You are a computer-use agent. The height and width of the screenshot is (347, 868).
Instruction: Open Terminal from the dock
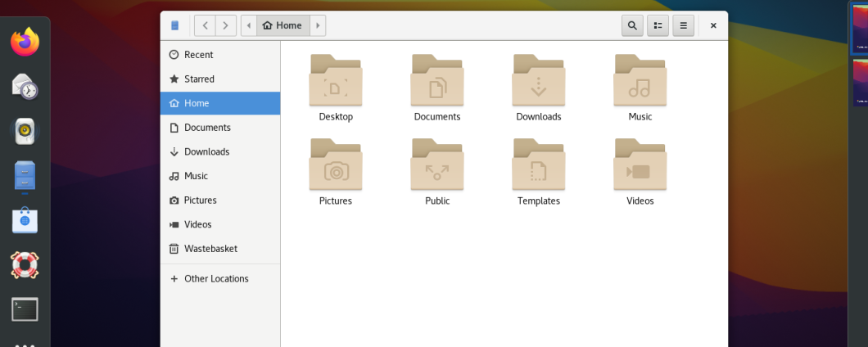pos(25,309)
